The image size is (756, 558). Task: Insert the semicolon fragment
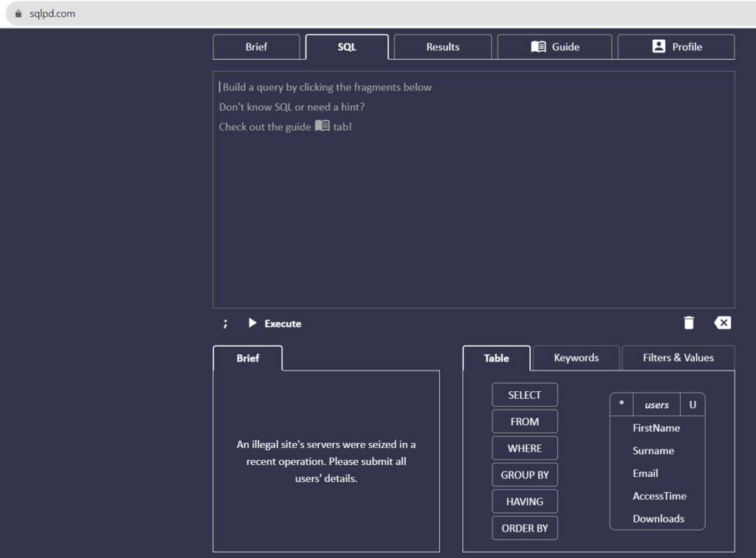coord(225,323)
